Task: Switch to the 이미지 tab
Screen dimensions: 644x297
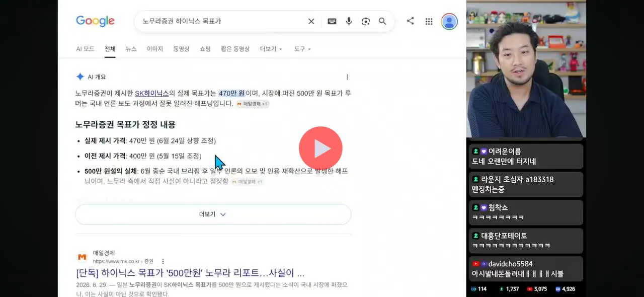Action: coord(155,49)
